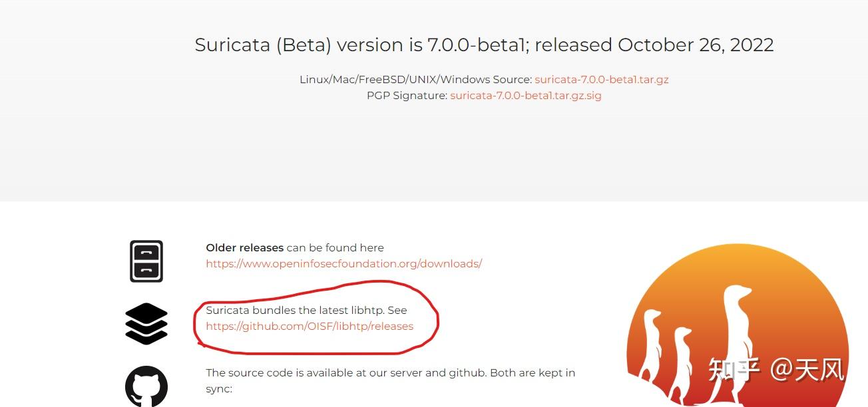This screenshot has width=868, height=407.
Task: Download suricata-7.0.0-beta1.tar.gz source archive
Action: [x=602, y=79]
